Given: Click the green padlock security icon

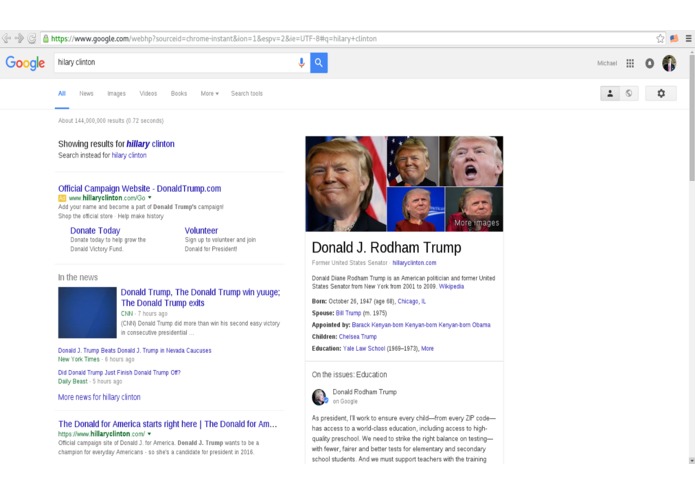Looking at the screenshot, I should click(45, 39).
